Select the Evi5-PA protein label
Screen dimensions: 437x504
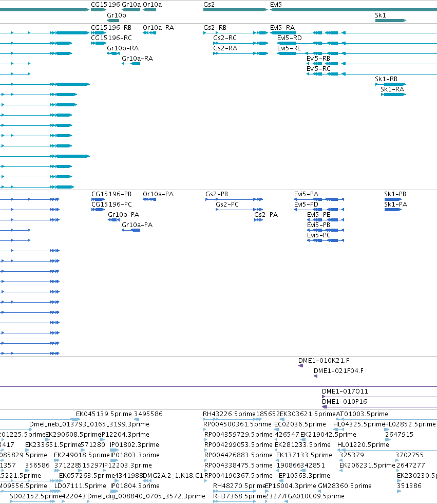click(x=306, y=194)
